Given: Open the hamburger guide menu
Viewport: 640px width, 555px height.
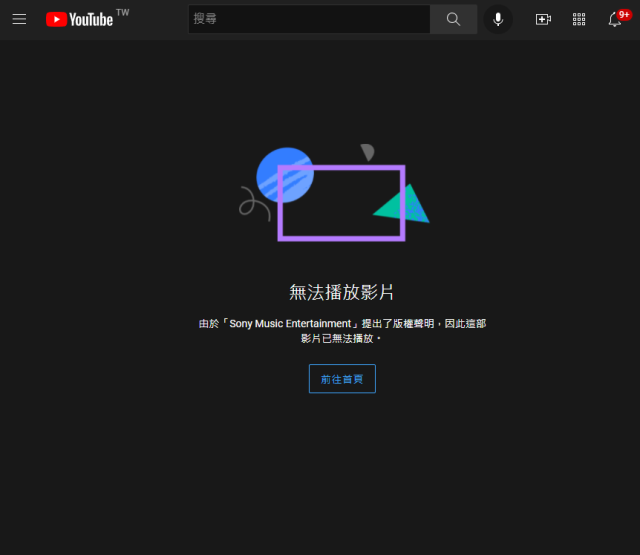Looking at the screenshot, I should [19, 19].
